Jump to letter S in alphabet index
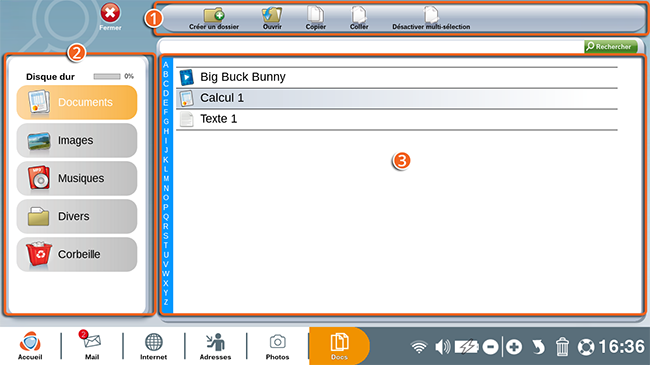This screenshot has height=365, width=650. pyautogui.click(x=166, y=236)
